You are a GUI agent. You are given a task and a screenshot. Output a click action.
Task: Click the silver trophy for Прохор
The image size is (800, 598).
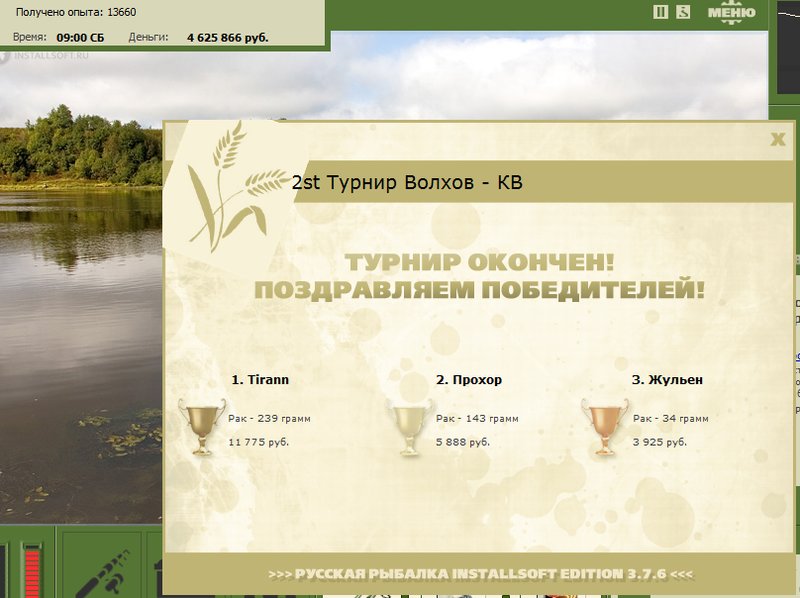[x=409, y=427]
